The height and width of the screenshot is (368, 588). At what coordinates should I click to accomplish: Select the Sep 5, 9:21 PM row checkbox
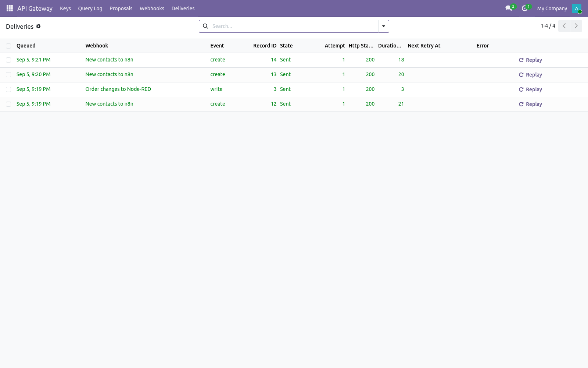coord(8,60)
